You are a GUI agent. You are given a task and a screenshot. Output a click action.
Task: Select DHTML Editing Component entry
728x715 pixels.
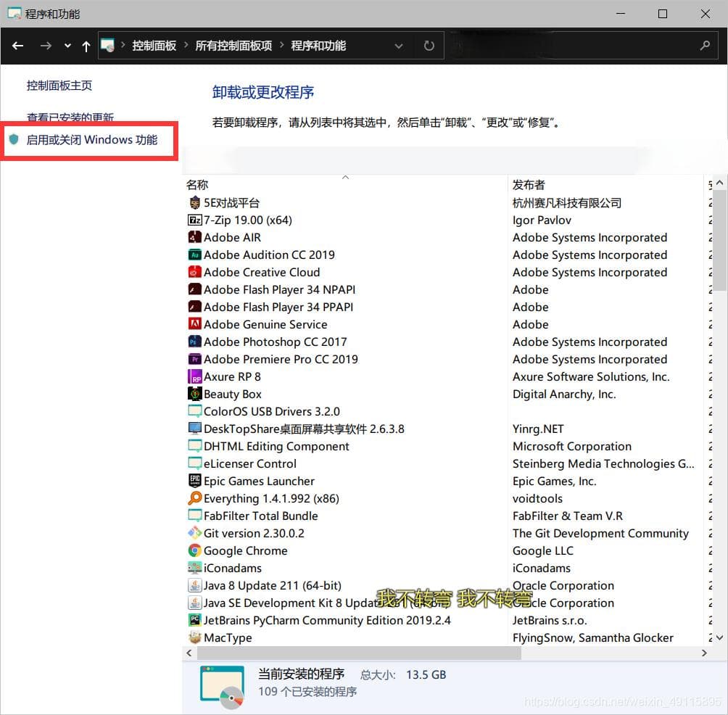pos(276,446)
